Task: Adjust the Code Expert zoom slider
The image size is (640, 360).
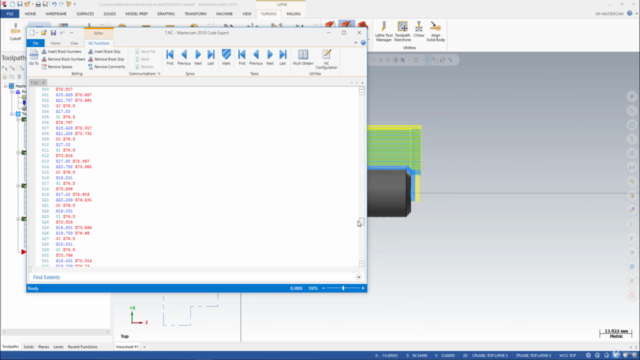Action: pos(343,288)
